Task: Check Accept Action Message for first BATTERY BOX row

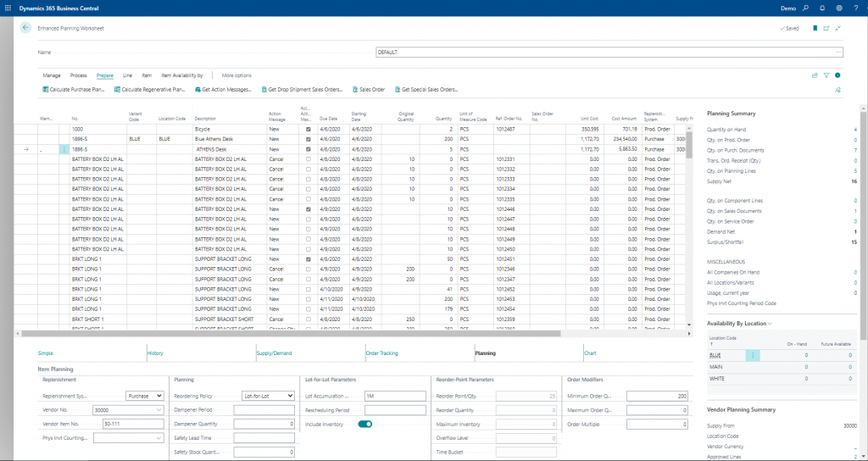Action: 309,158
